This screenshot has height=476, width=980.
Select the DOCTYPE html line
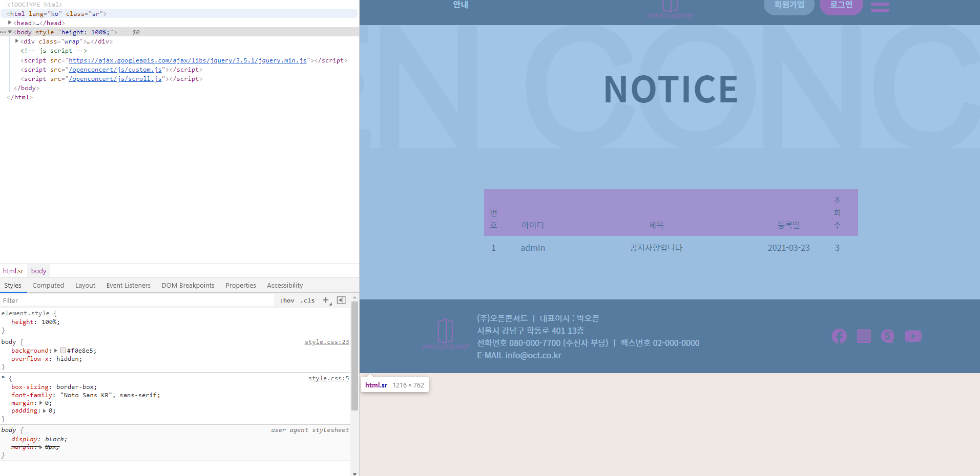coord(35,5)
